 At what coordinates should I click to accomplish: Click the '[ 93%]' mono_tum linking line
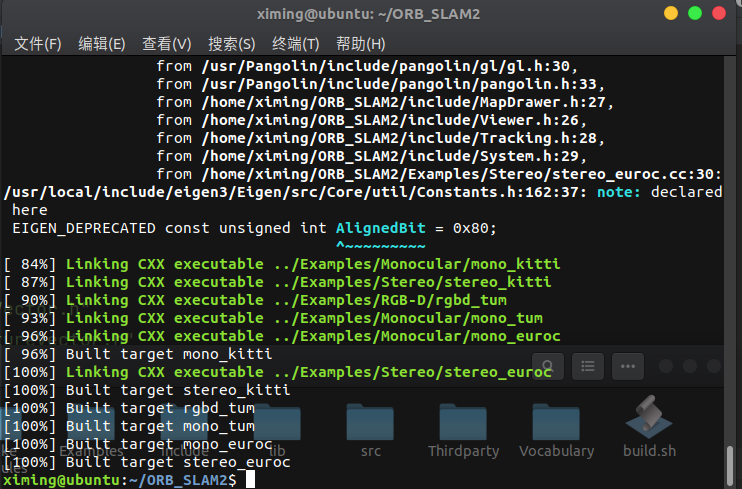[x=273, y=318]
